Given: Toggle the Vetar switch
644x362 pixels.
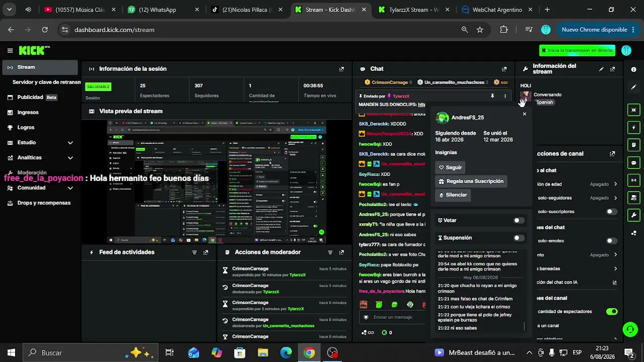Looking at the screenshot, I should pyautogui.click(x=519, y=220).
